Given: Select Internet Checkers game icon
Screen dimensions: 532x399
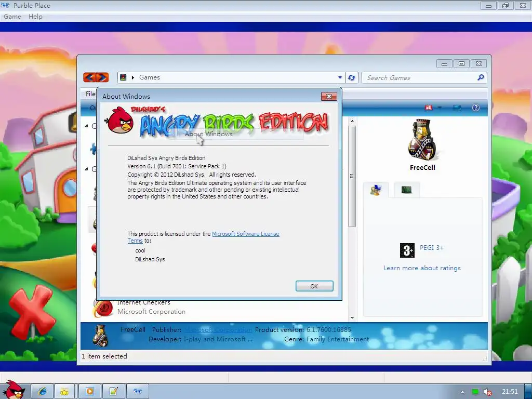Looking at the screenshot, I should pyautogui.click(x=103, y=308).
